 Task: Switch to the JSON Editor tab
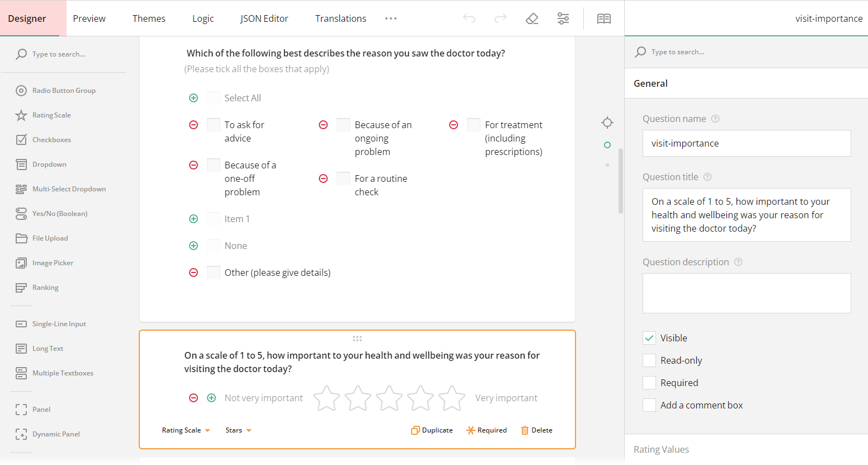[264, 18]
